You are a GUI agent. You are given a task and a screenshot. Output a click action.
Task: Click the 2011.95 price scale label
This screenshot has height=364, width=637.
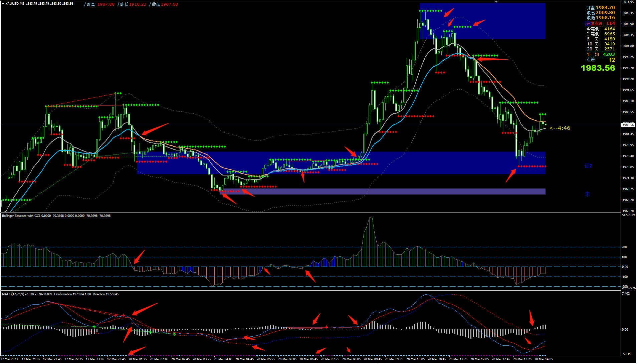coord(628,2)
